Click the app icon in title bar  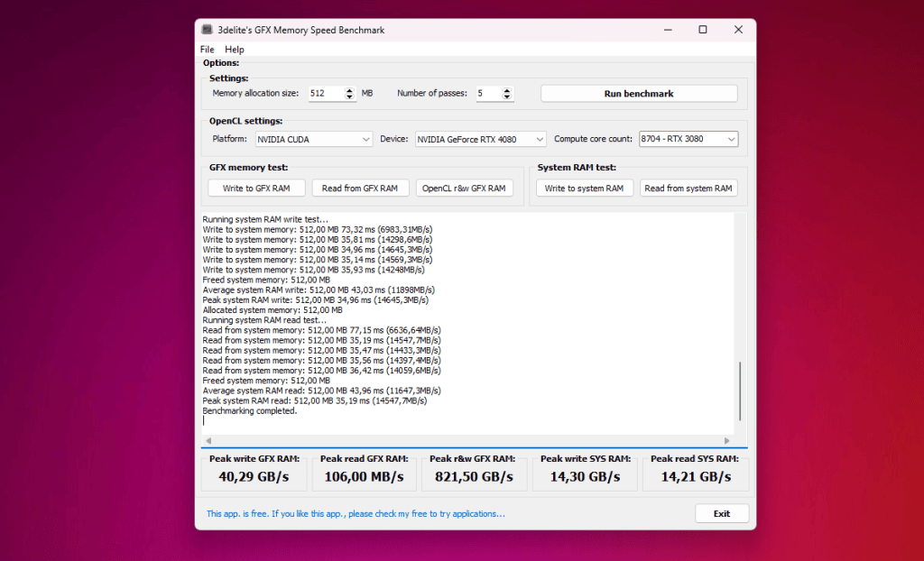207,30
